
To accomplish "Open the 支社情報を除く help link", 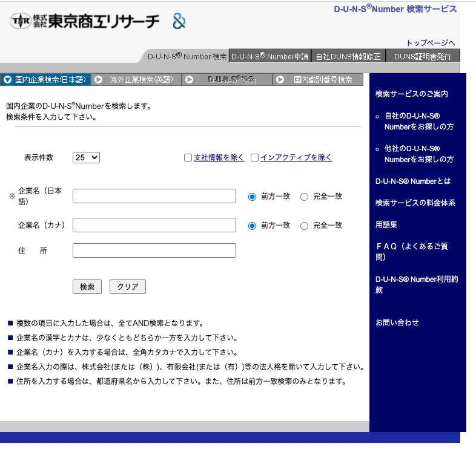I will 219,157.
